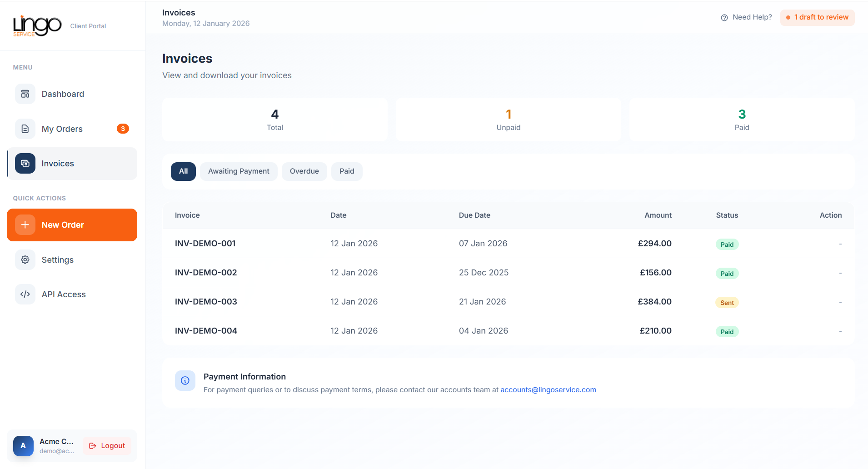This screenshot has height=469, width=868.
Task: Click the My Orders document icon
Action: tap(25, 129)
